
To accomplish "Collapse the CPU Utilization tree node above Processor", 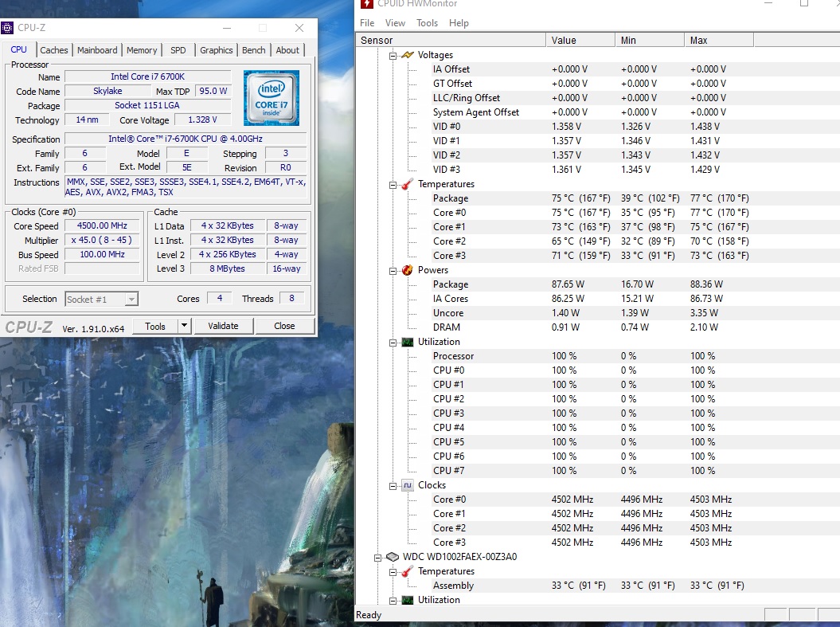I will tap(393, 343).
